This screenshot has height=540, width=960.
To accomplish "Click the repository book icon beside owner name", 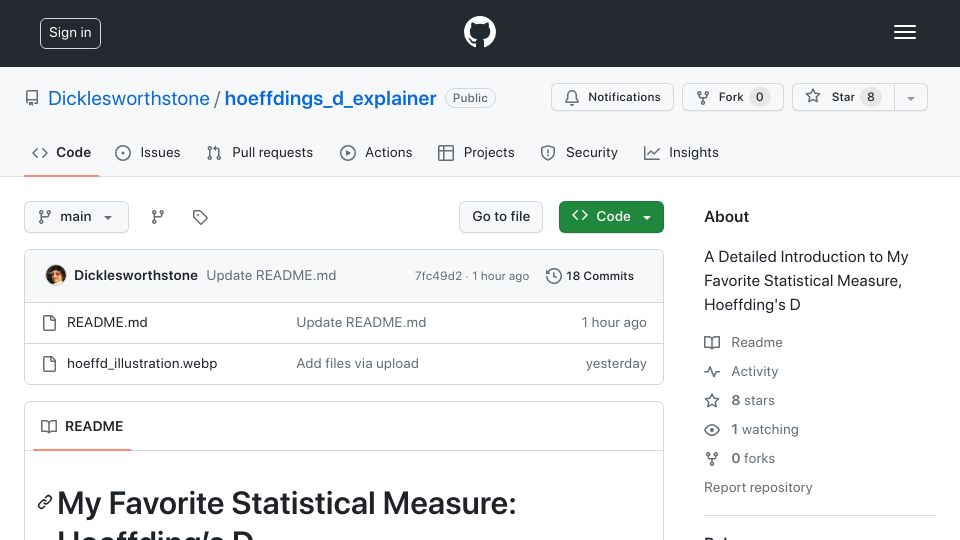I will pos(32,98).
